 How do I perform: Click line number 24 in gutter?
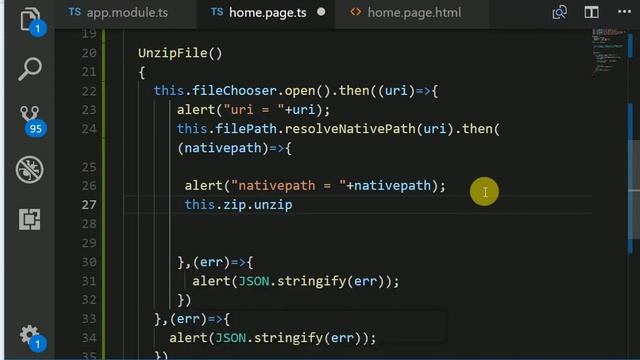click(89, 129)
